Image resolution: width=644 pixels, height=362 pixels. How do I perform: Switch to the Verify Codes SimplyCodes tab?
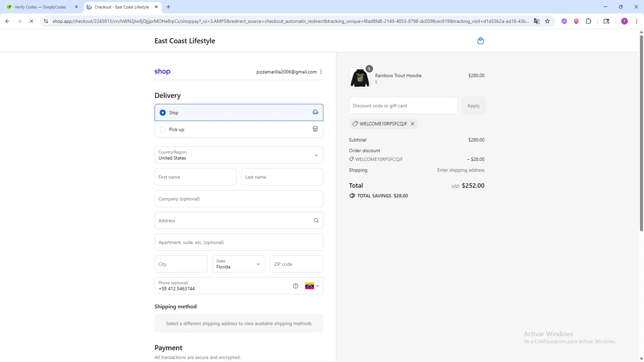pos(41,7)
